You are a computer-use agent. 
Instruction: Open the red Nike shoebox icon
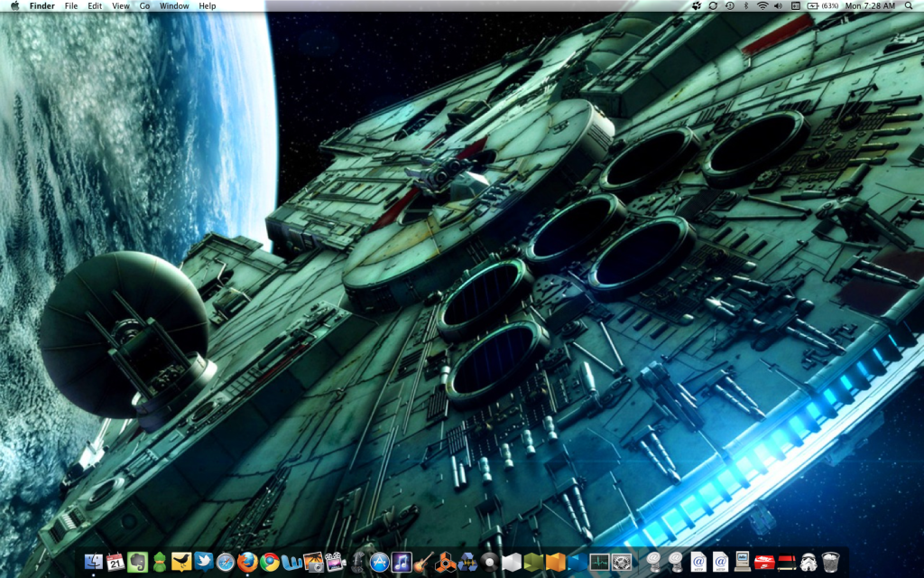[x=764, y=563]
